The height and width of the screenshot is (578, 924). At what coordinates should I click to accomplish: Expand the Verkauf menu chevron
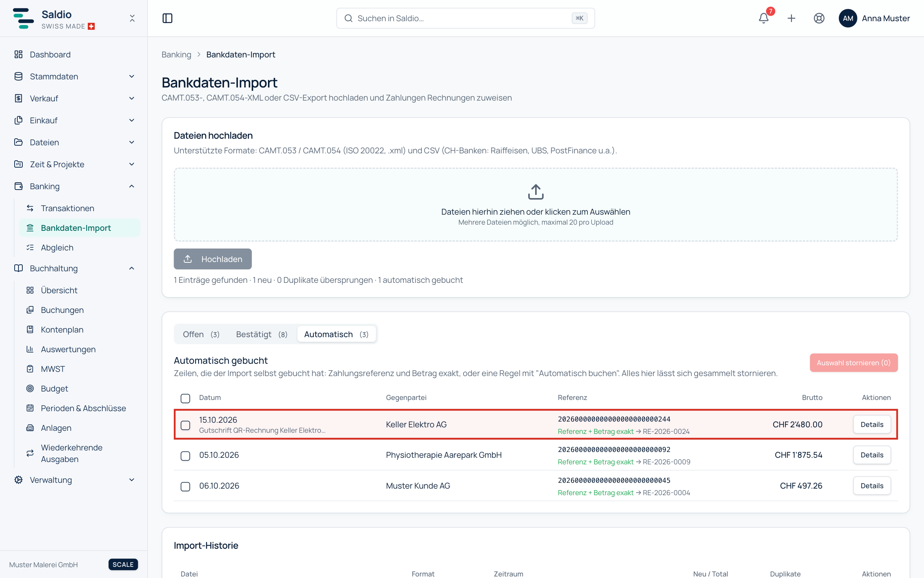tap(132, 98)
